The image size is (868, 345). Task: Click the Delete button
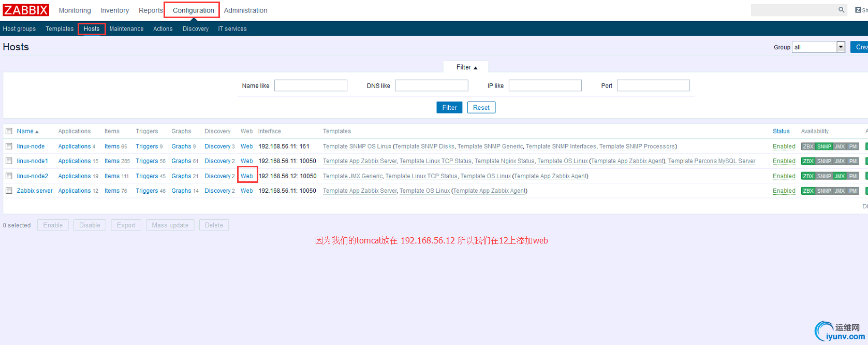point(214,225)
